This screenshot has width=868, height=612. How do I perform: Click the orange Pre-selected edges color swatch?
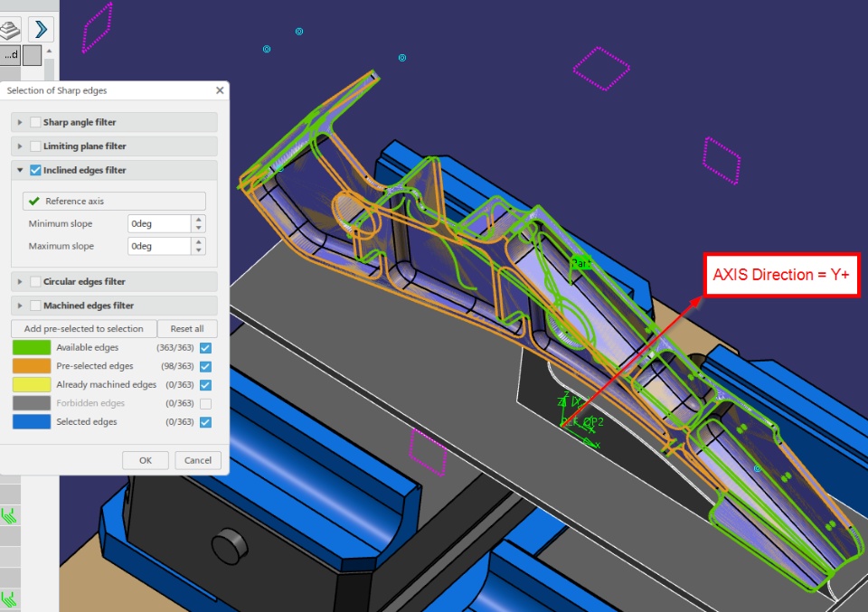32,366
